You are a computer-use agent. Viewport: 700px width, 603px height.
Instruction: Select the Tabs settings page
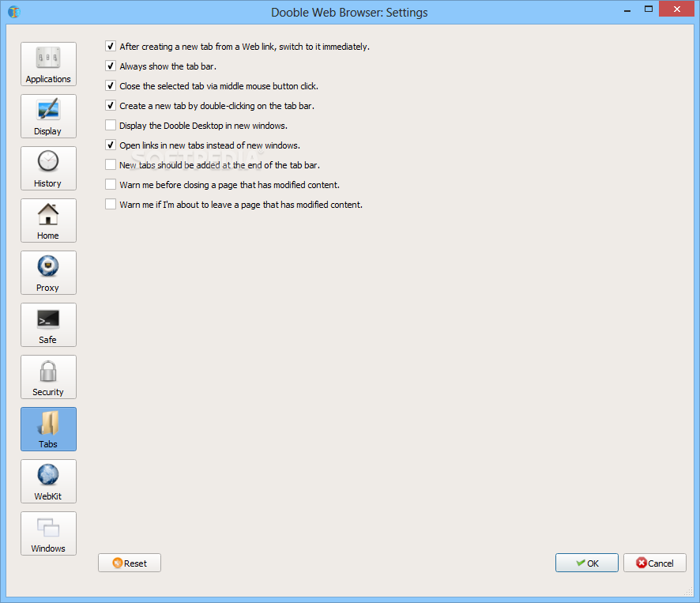tap(48, 429)
